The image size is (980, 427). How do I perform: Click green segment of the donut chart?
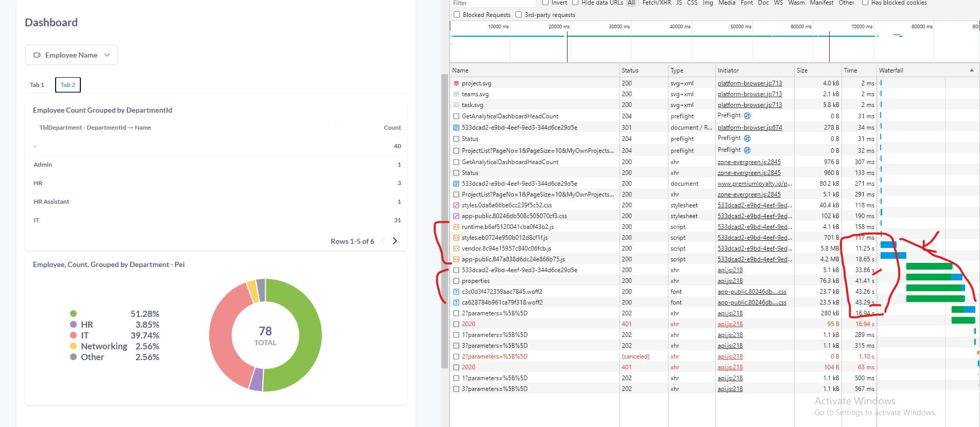coord(304,334)
